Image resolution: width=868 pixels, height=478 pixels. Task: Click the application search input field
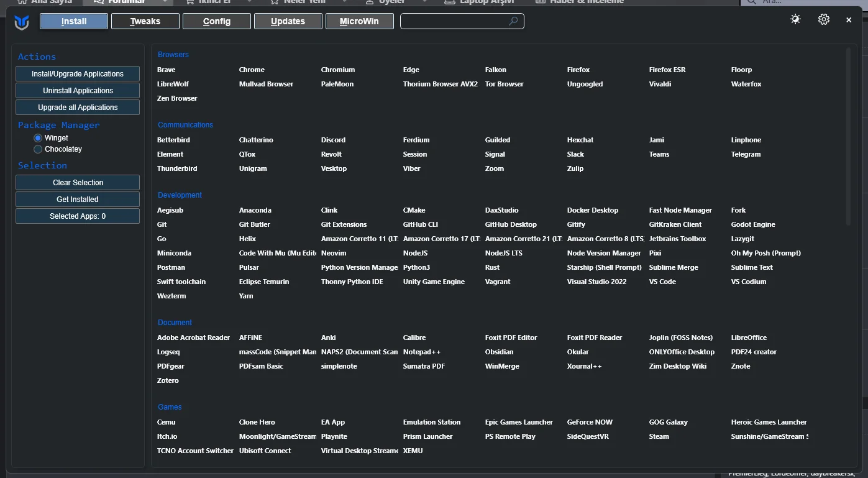point(462,21)
